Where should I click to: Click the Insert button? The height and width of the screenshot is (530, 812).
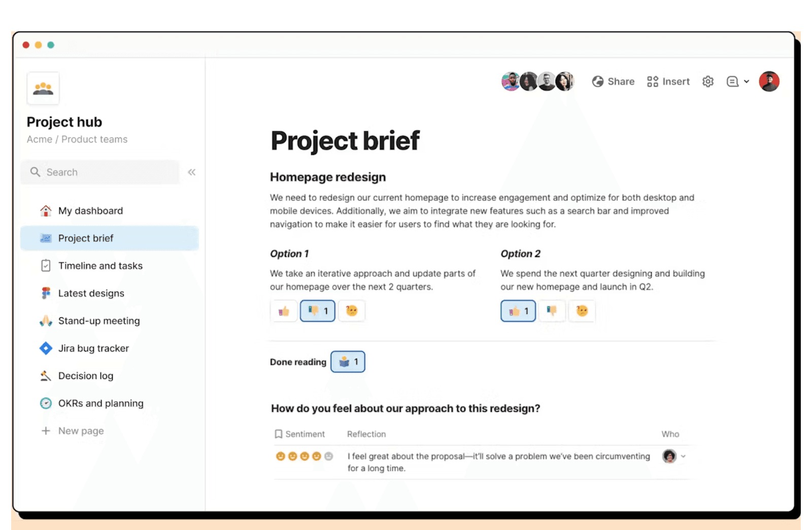[x=668, y=82]
